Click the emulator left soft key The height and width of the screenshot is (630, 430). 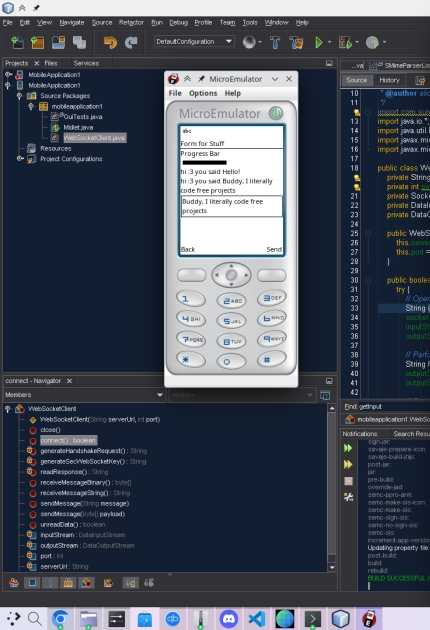(192, 275)
